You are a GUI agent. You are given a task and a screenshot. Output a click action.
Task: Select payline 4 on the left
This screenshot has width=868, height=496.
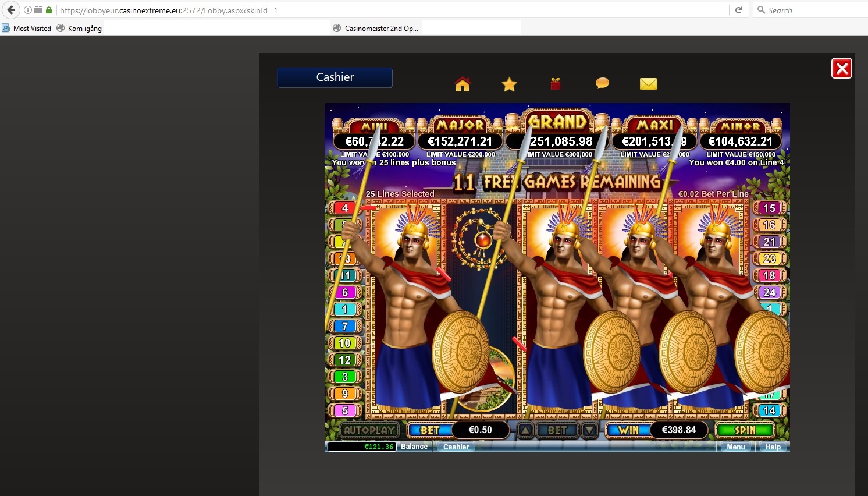coord(345,208)
